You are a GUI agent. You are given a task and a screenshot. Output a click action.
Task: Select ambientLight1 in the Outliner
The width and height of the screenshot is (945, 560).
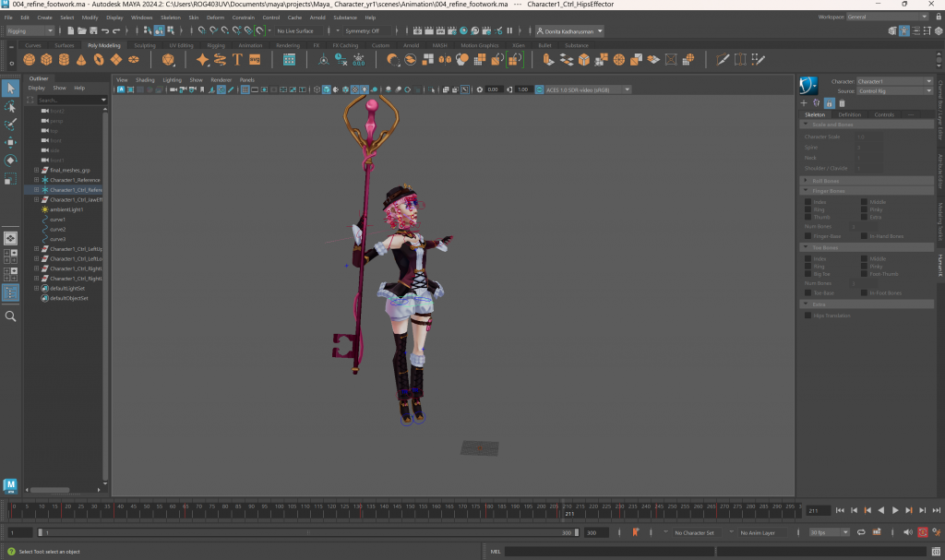tap(66, 209)
